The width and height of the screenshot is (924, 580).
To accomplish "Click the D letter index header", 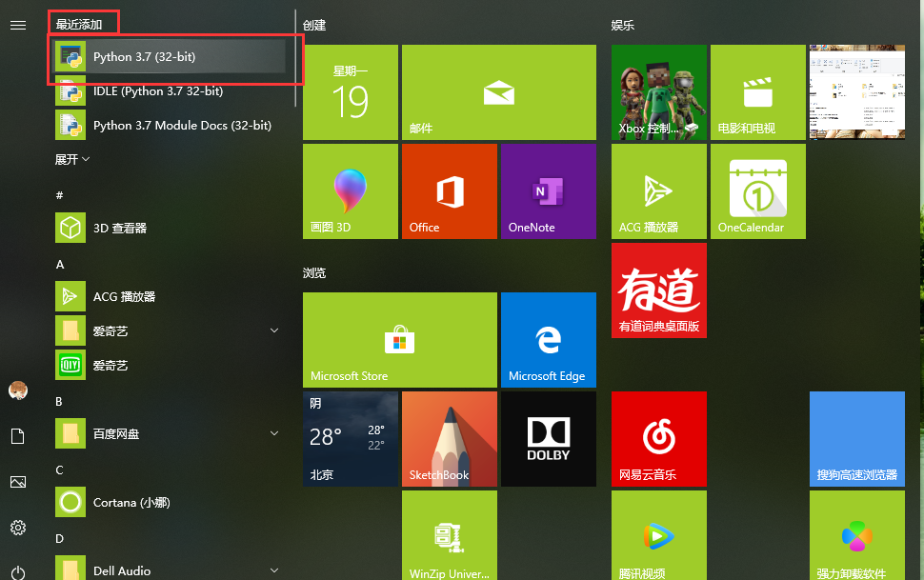I will [59, 539].
